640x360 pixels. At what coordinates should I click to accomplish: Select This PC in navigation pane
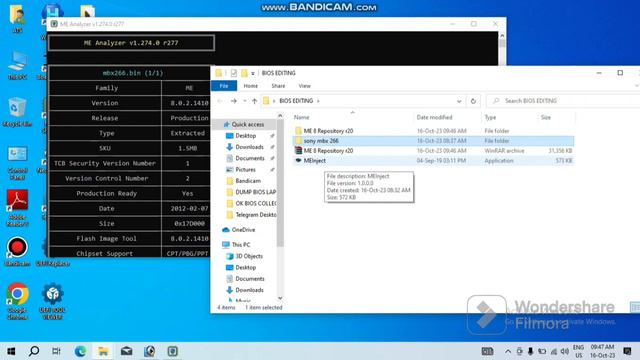[240, 245]
